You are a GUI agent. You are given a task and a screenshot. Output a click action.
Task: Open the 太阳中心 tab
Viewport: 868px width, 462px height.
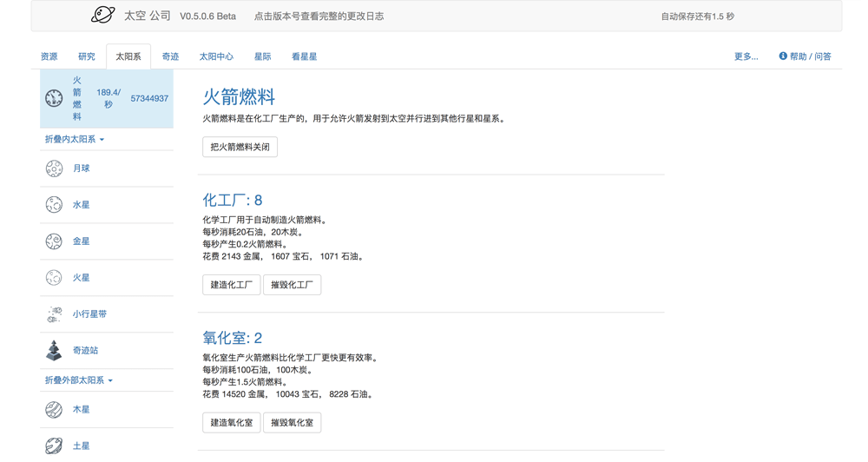pyautogui.click(x=216, y=56)
